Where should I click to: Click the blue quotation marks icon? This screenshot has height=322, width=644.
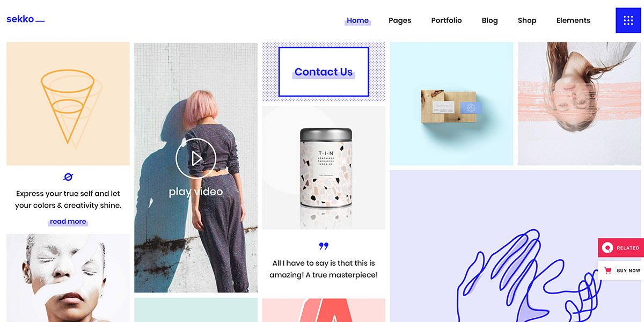324,246
